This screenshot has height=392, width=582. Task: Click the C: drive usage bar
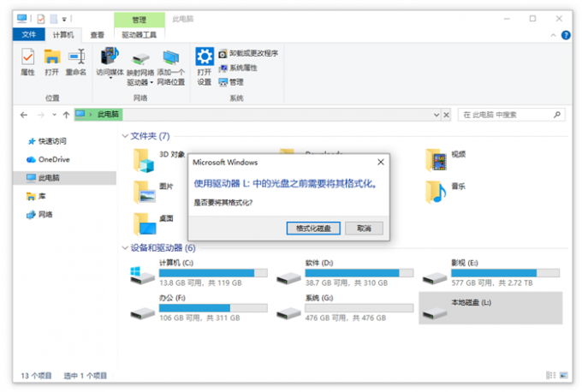click(213, 273)
